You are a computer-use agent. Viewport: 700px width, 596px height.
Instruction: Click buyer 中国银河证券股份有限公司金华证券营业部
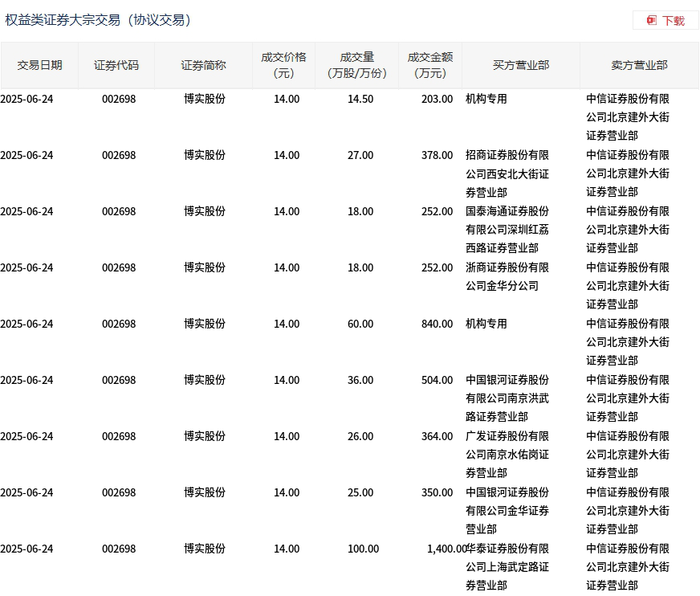point(507,511)
